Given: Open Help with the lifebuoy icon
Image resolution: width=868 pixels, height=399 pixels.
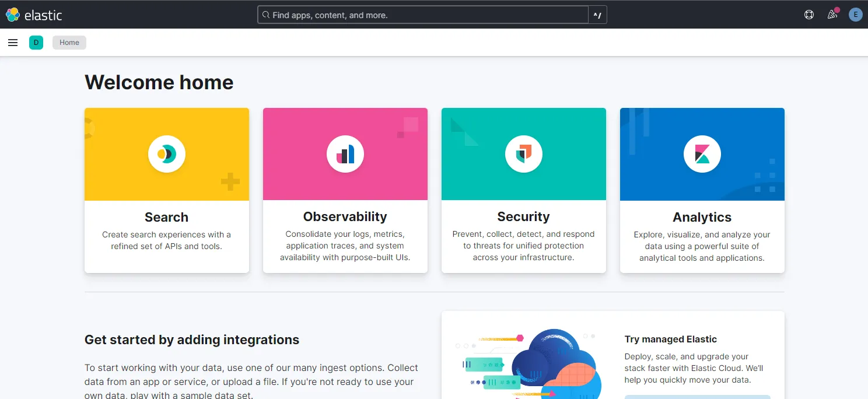Looking at the screenshot, I should [808, 15].
